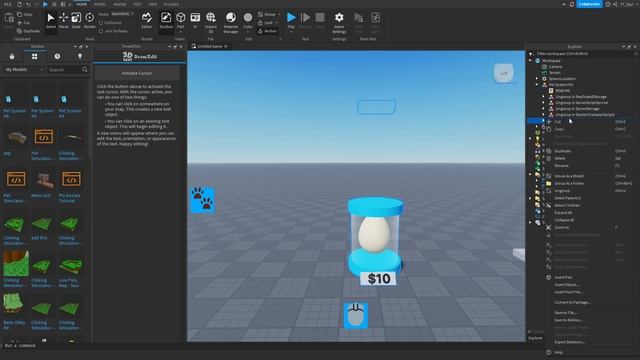Open Toolbox Inventory grid tab
Image resolution: width=640 pixels, height=360 pixels.
click(35, 56)
